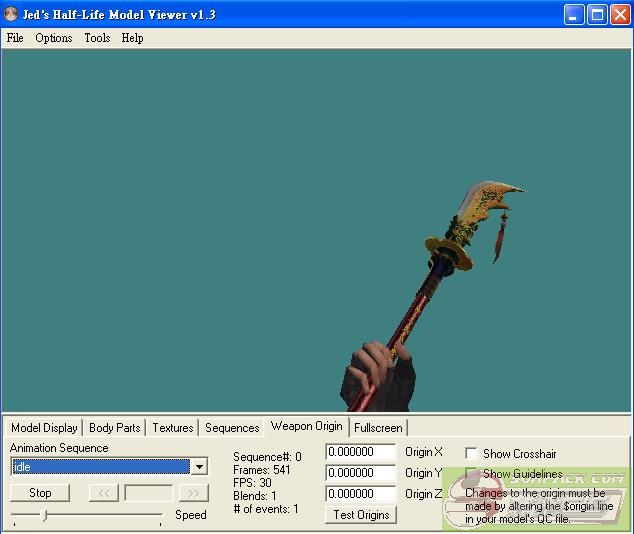The width and height of the screenshot is (634, 534).
Task: Switch to the Body Parts tab
Action: point(115,428)
